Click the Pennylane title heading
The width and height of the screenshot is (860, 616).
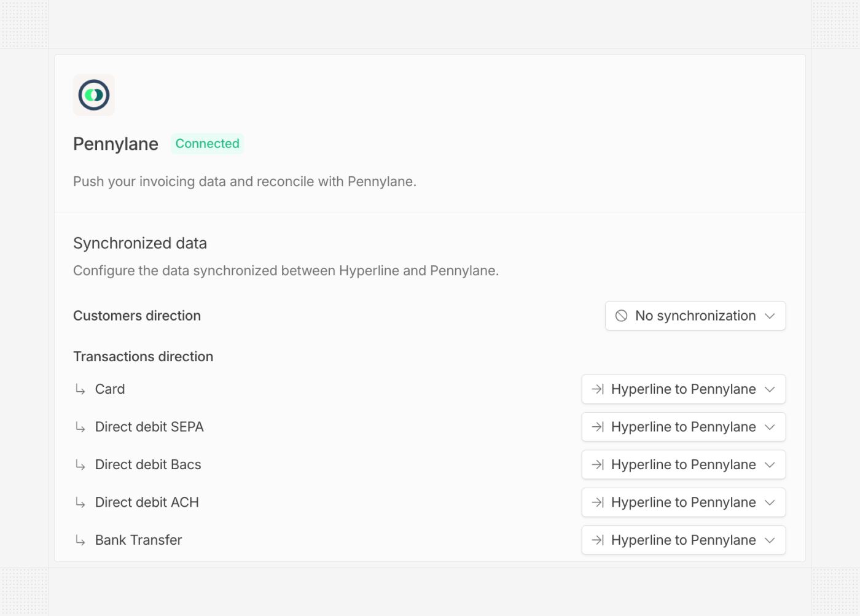[115, 144]
